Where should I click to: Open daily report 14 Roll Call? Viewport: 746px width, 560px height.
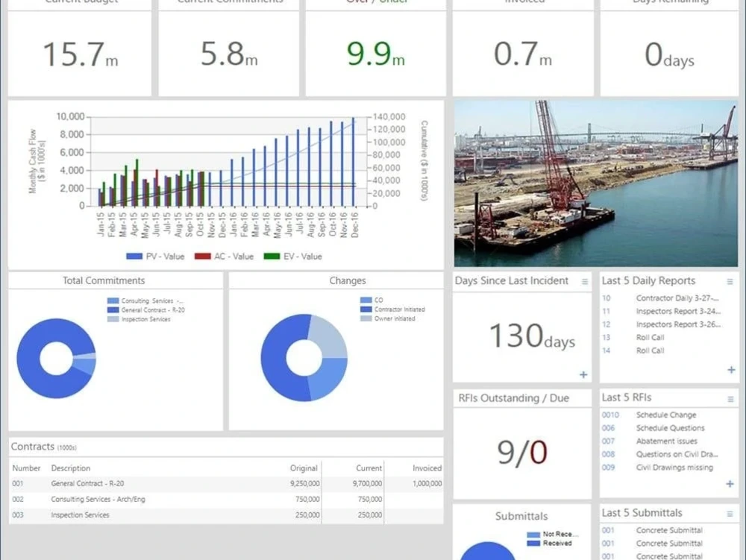click(633, 350)
